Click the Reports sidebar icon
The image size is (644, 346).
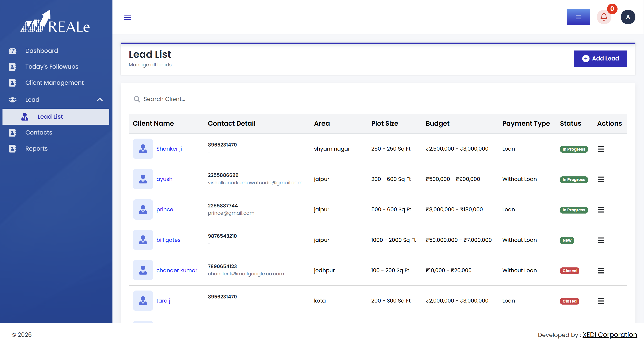click(x=12, y=149)
